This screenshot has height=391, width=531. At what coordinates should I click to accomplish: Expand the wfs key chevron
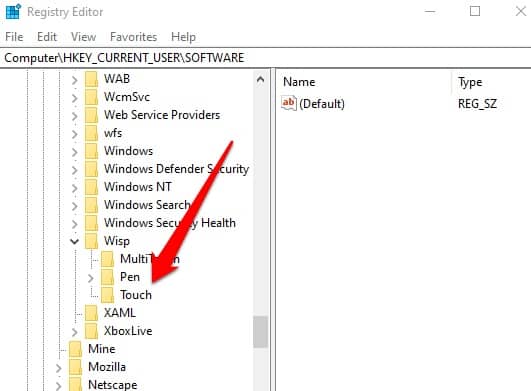pyautogui.click(x=75, y=134)
